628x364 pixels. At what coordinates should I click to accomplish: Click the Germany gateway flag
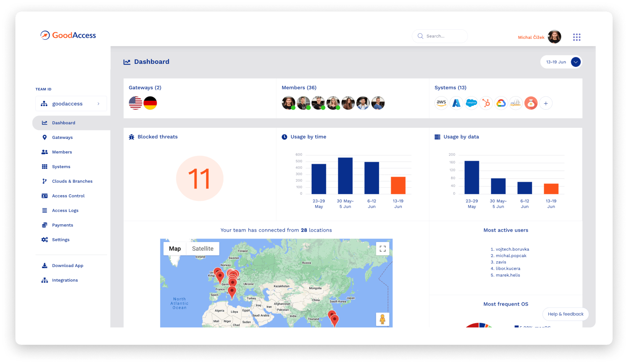click(150, 103)
